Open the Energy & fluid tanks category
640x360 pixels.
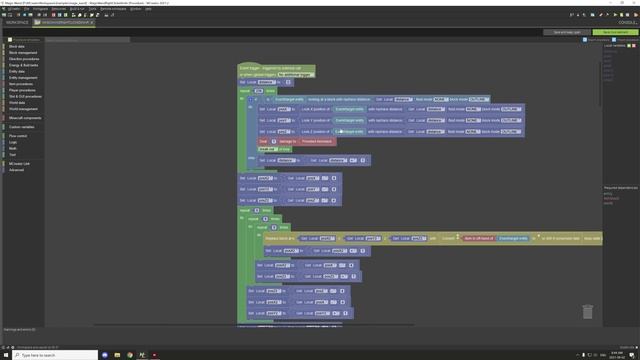24,65
